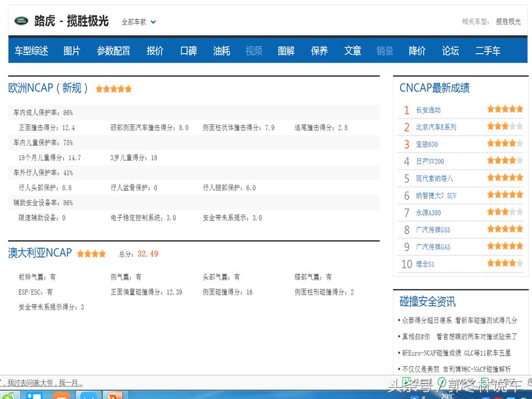The image size is (532, 399).
Task: Select the 口碑 tab
Action: (x=188, y=50)
